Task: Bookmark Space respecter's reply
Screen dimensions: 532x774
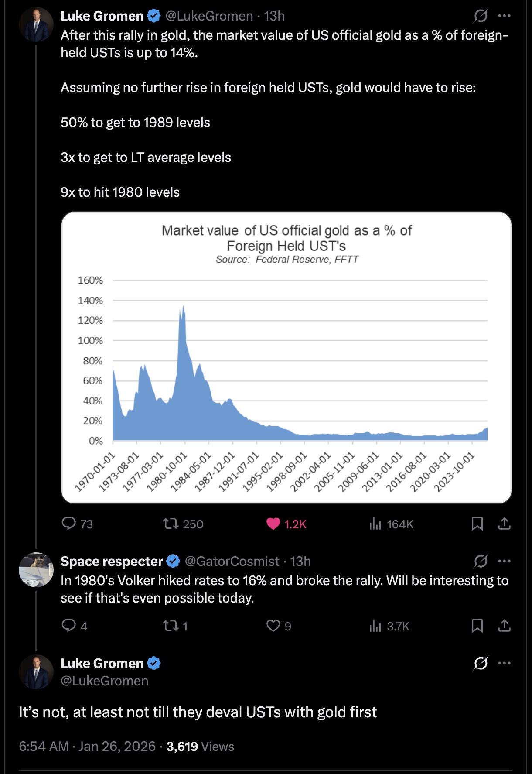Action: [477, 626]
